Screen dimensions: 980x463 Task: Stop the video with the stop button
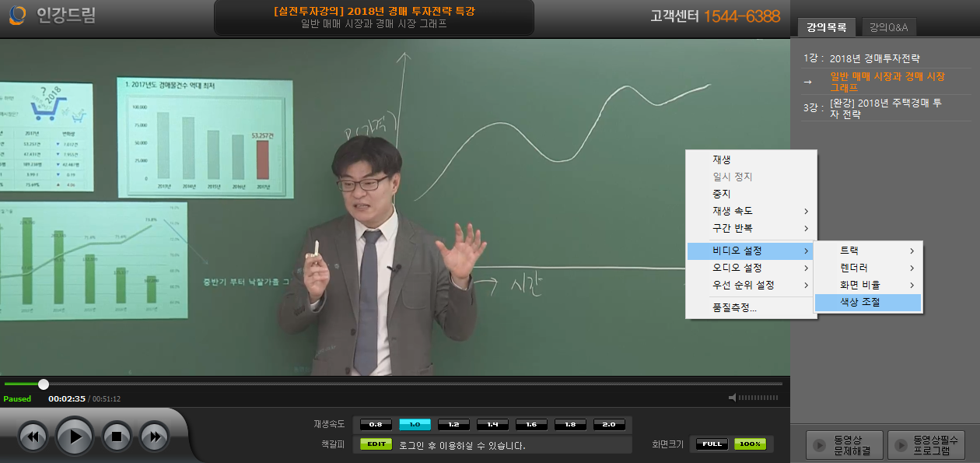pyautogui.click(x=117, y=437)
